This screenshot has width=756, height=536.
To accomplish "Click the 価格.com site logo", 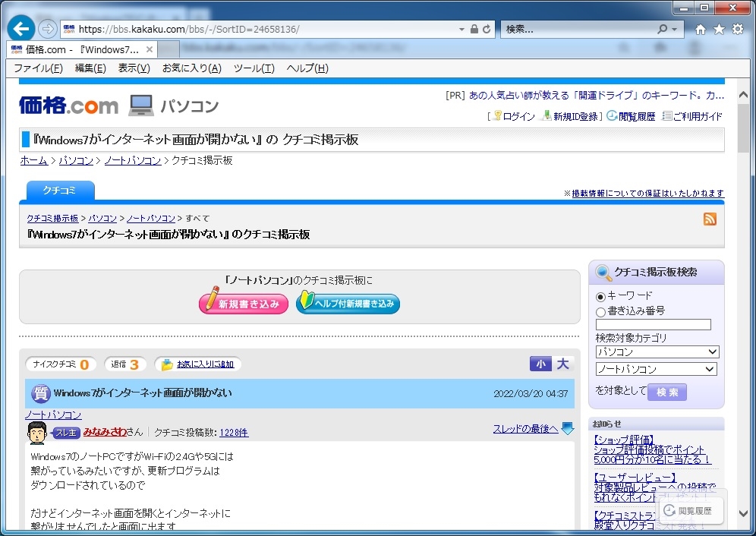I will pyautogui.click(x=68, y=105).
